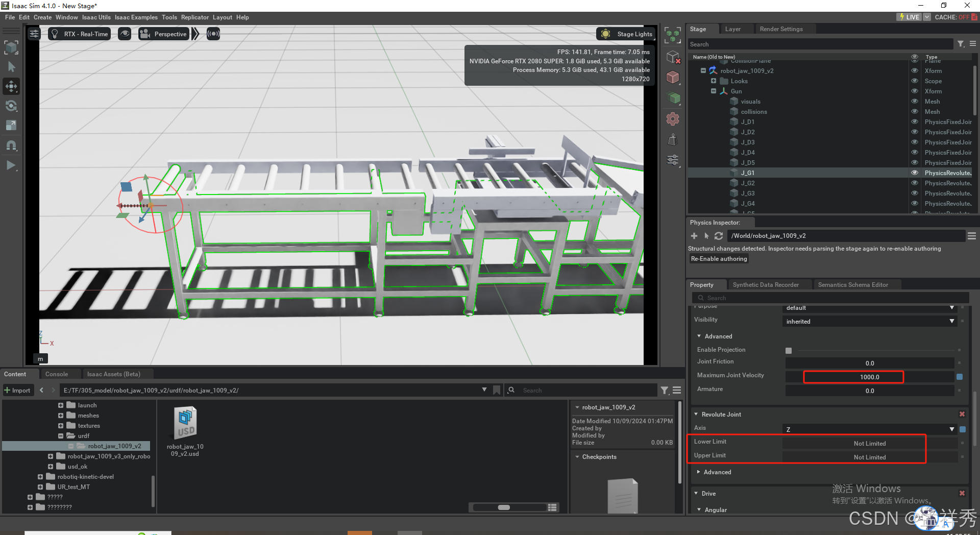
Task: Click the green cube icon in right toolbar
Action: click(x=674, y=98)
